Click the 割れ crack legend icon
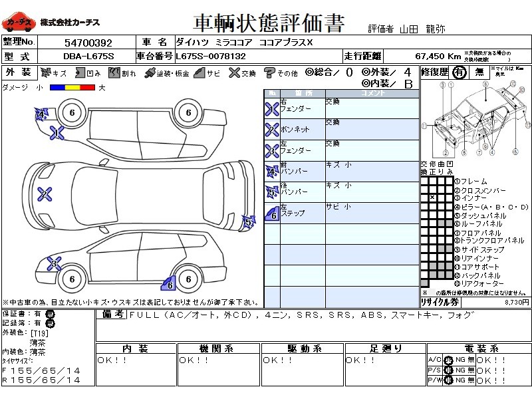This screenshot has width=532, height=399. 114,72
